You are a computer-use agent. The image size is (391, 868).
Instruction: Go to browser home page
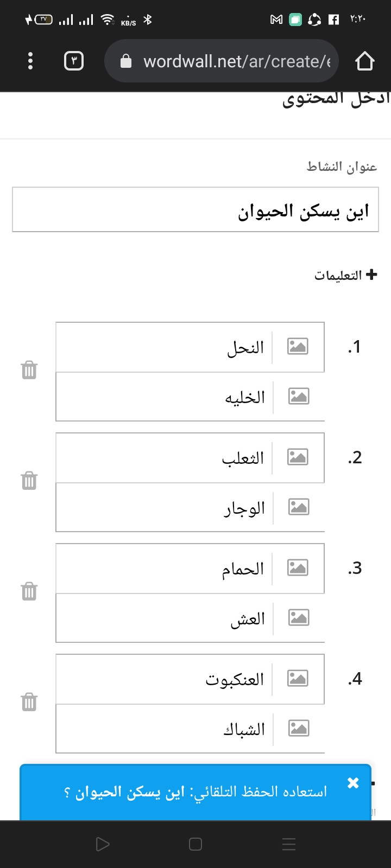pyautogui.click(x=365, y=61)
